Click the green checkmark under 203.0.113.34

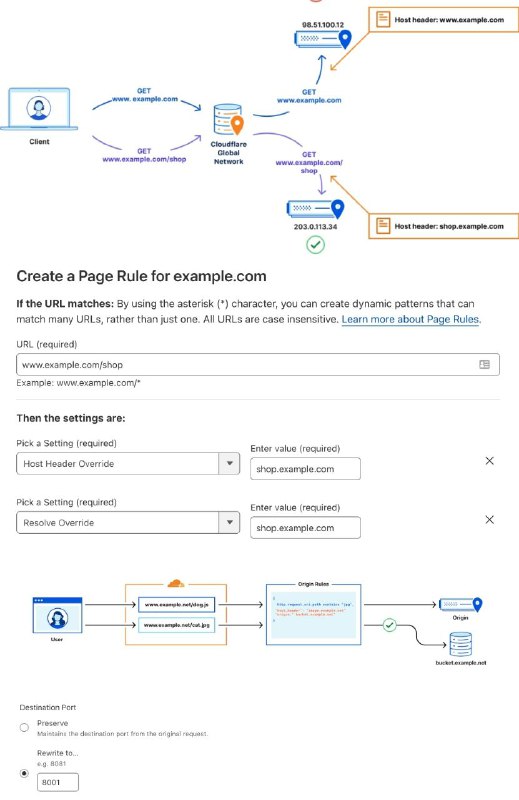315,245
